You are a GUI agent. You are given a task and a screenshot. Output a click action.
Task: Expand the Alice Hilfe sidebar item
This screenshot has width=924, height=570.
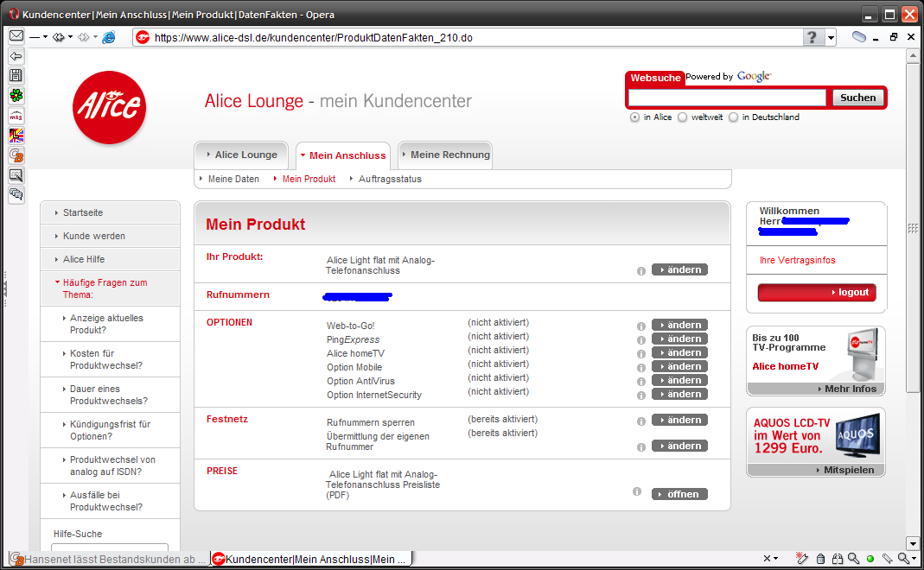[x=110, y=259]
